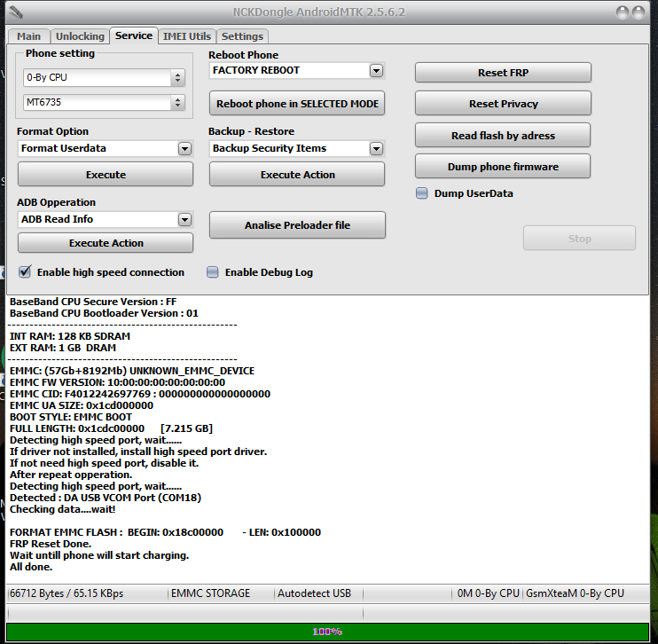
Task: Click Reboot phone in SELECTED MODE
Action: [x=297, y=104]
